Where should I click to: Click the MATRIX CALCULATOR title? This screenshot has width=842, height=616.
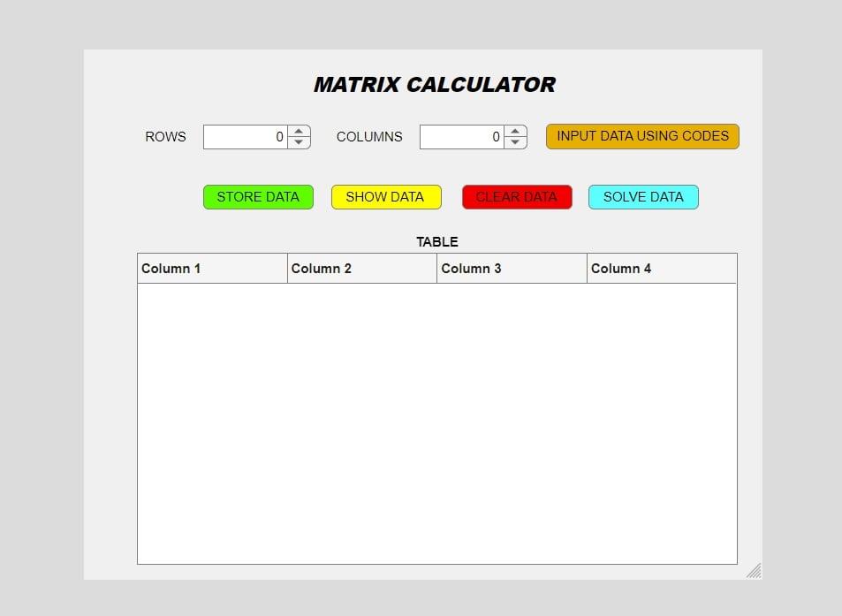435,84
